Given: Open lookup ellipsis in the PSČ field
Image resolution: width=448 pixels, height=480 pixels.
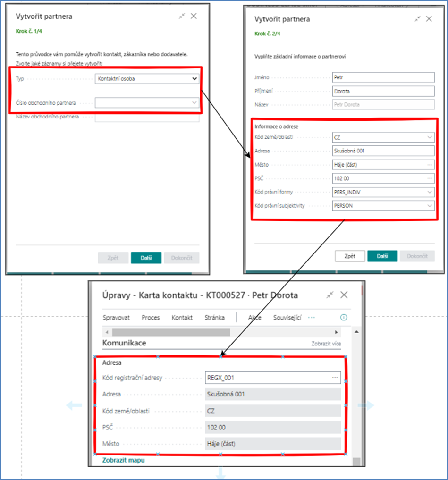Looking at the screenshot, I should [429, 178].
